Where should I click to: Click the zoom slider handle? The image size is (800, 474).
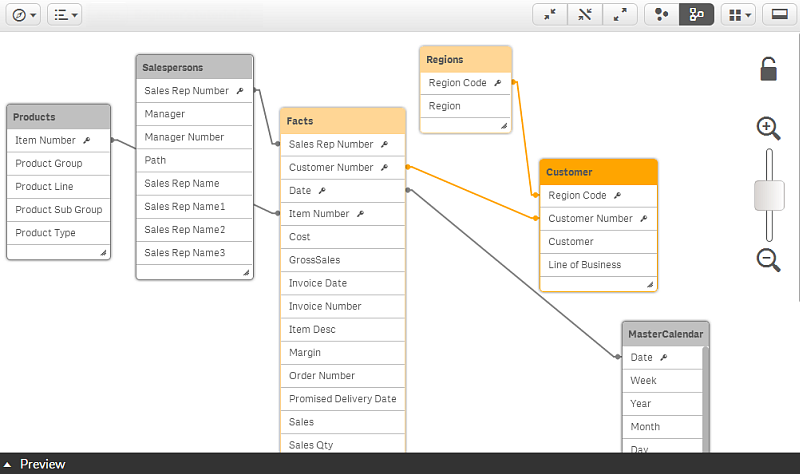[768, 195]
